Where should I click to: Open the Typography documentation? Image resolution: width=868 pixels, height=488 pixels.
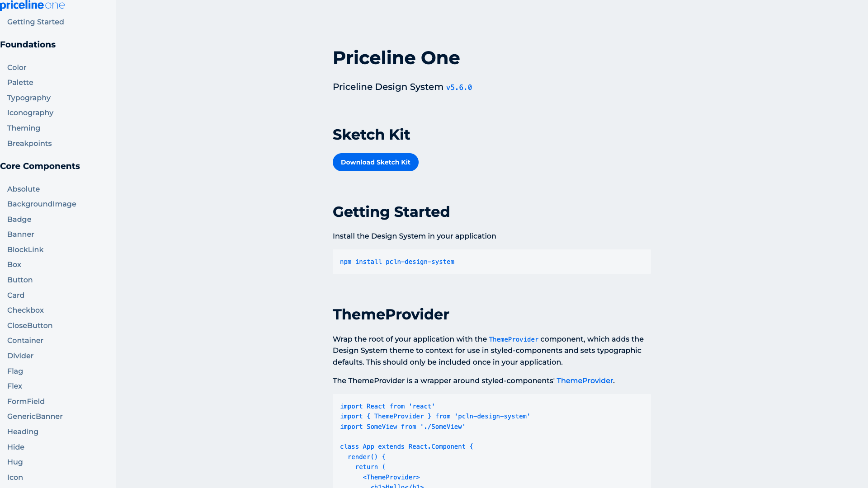[28, 98]
